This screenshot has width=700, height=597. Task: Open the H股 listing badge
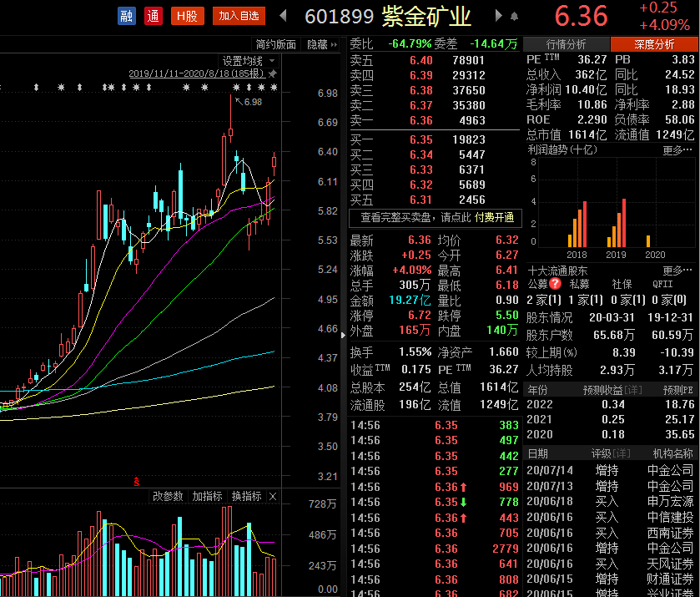(x=188, y=16)
